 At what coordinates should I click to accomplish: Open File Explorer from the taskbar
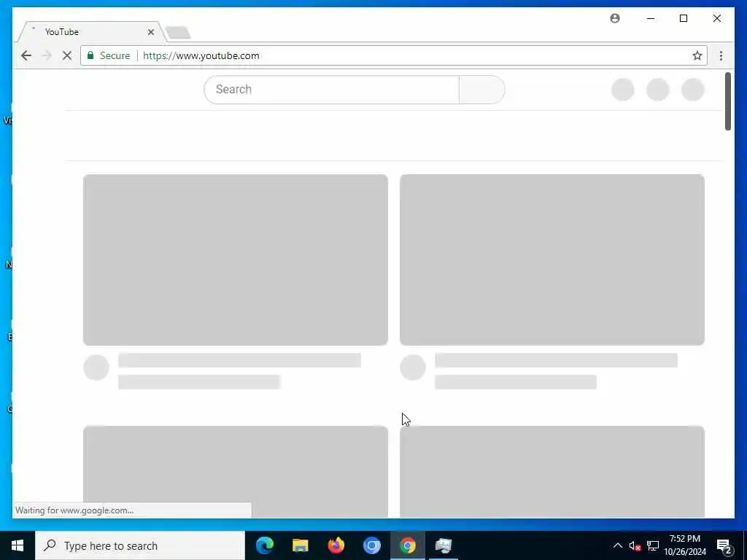[300, 545]
